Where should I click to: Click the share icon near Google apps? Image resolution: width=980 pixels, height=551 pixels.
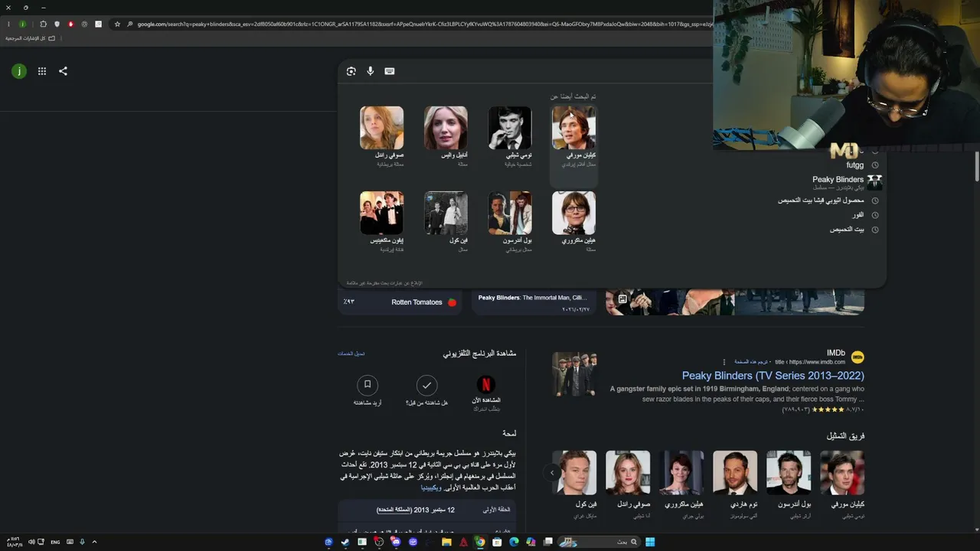(64, 71)
